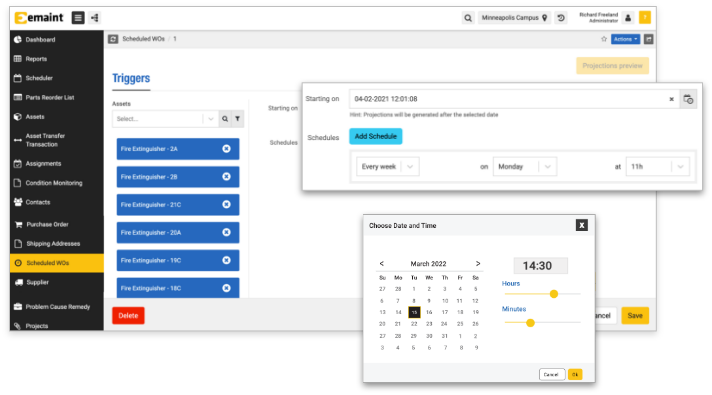Click the filter funnel icon under Assets

click(x=237, y=119)
